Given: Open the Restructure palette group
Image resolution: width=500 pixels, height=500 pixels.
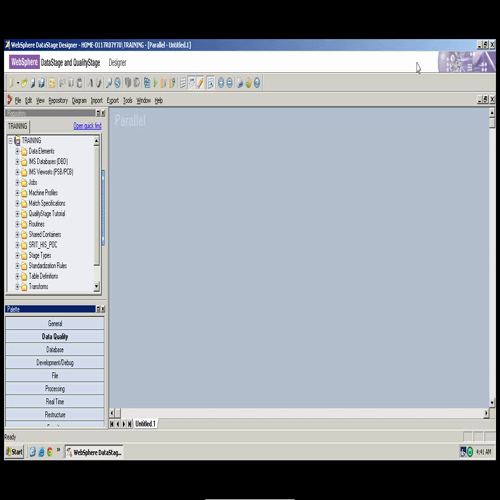Looking at the screenshot, I should (55, 414).
